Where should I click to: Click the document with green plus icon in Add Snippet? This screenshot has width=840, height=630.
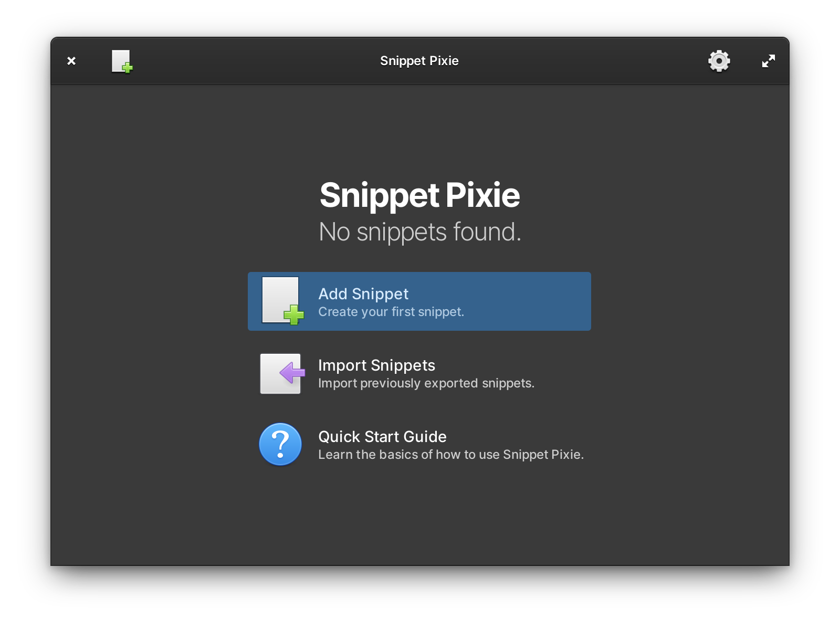click(x=282, y=301)
